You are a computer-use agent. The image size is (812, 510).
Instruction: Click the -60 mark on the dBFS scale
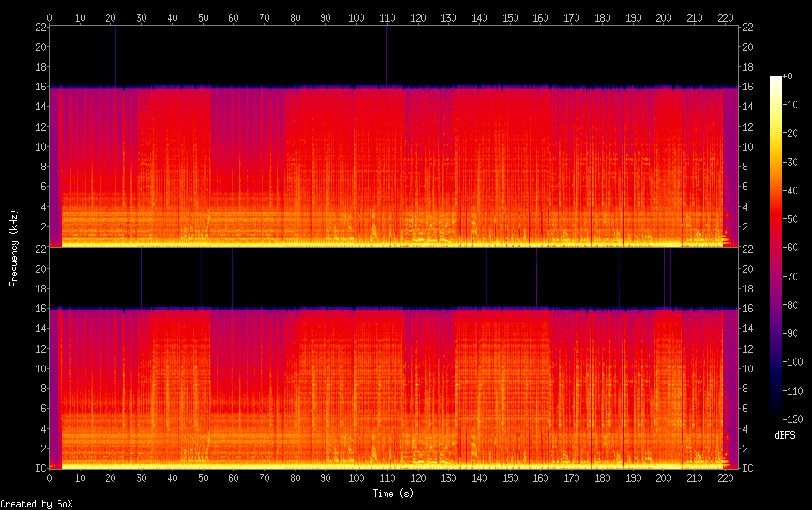pos(798,248)
